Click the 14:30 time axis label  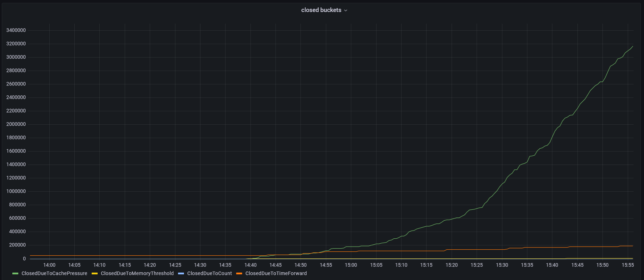coord(200,265)
